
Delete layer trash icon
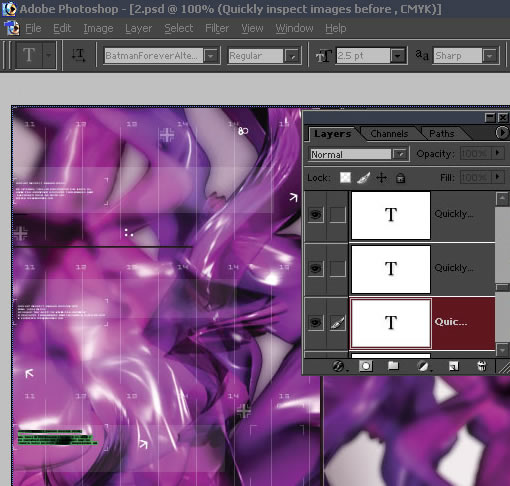click(x=481, y=366)
